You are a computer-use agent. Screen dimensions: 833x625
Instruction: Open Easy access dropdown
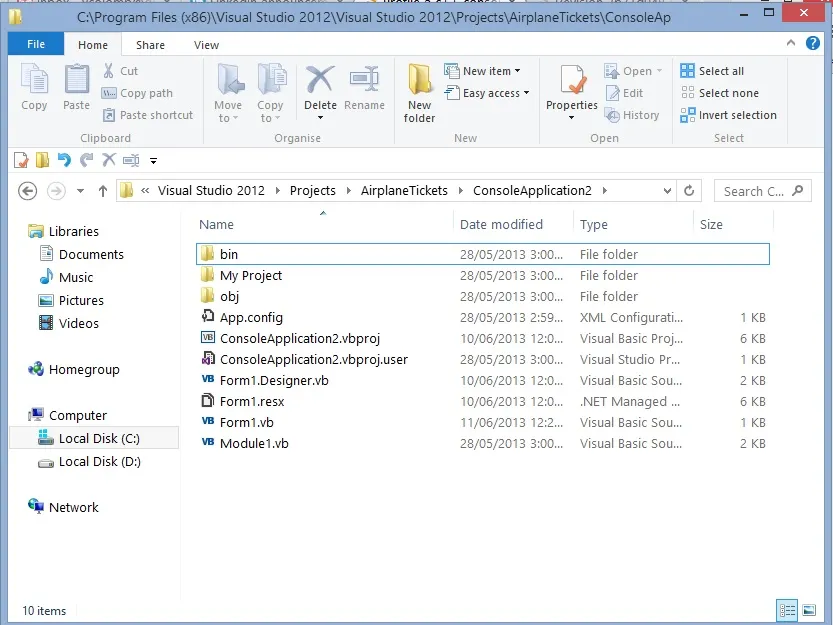click(487, 93)
